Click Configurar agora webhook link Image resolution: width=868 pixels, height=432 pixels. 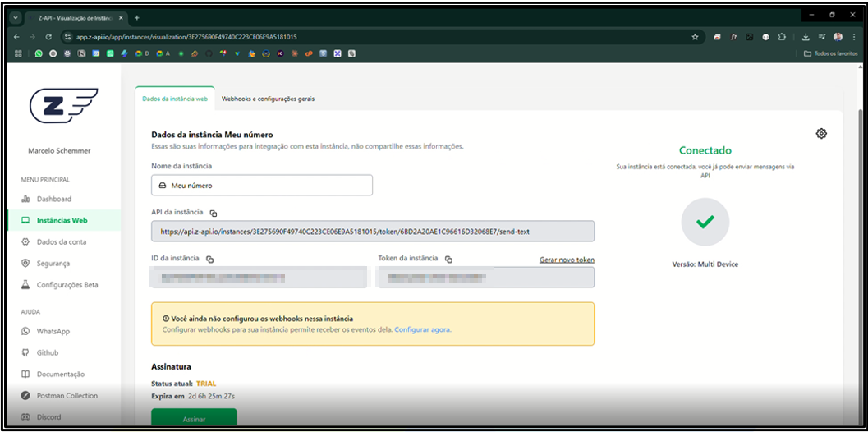coord(422,329)
